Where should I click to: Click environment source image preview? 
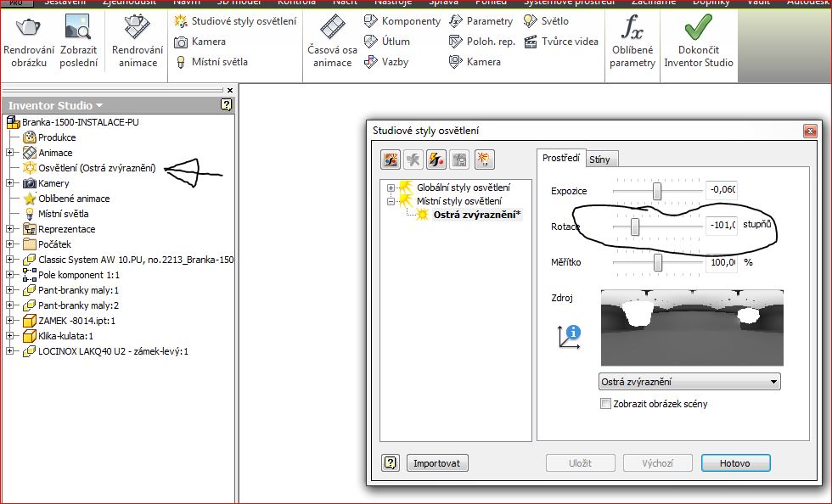click(x=692, y=328)
